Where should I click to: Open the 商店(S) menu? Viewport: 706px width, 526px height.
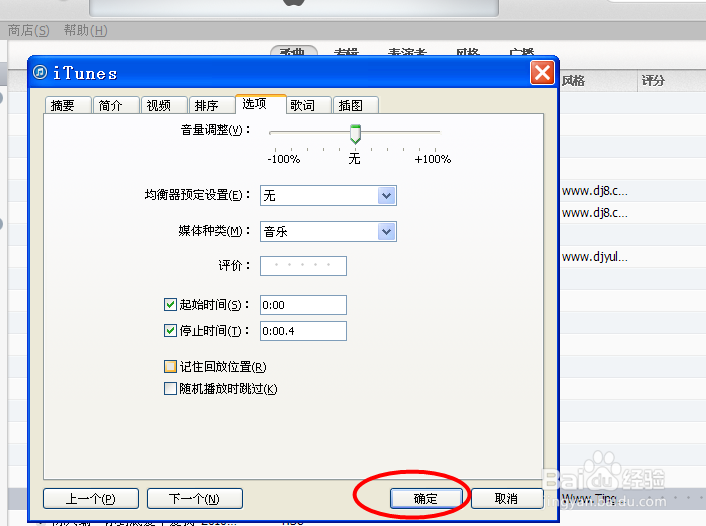29,31
